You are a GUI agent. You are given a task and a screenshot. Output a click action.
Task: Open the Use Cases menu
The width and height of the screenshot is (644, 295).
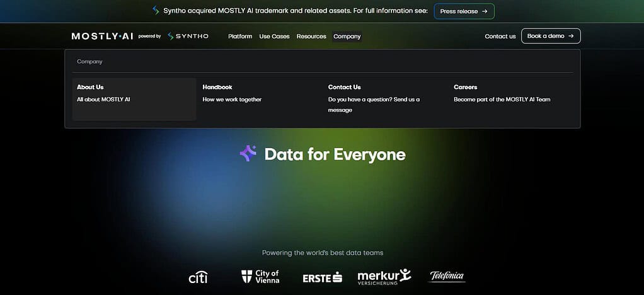274,36
